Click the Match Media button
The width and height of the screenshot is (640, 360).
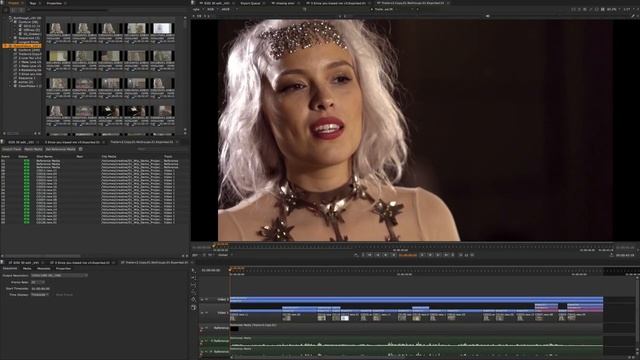click(33, 149)
